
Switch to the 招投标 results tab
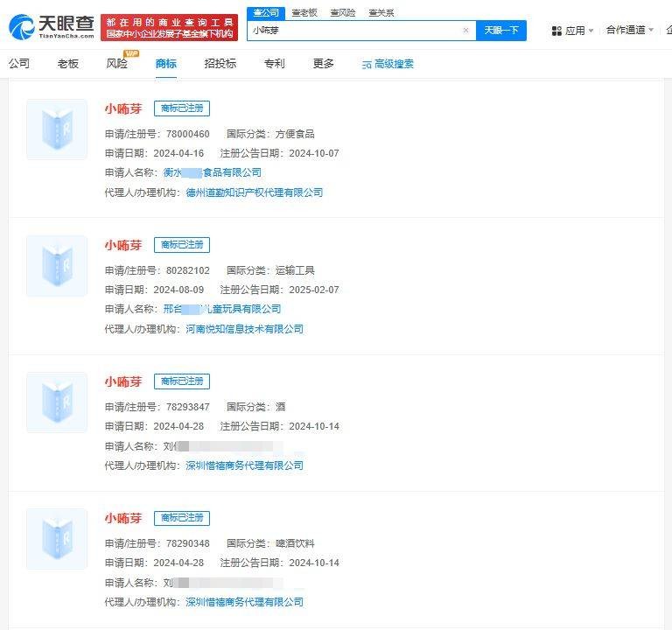click(x=220, y=63)
